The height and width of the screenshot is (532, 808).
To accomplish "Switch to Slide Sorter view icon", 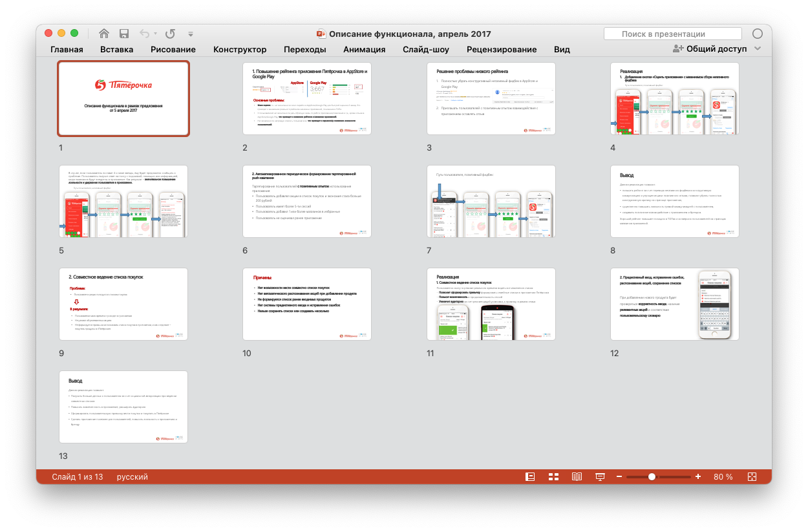I will pos(553,477).
